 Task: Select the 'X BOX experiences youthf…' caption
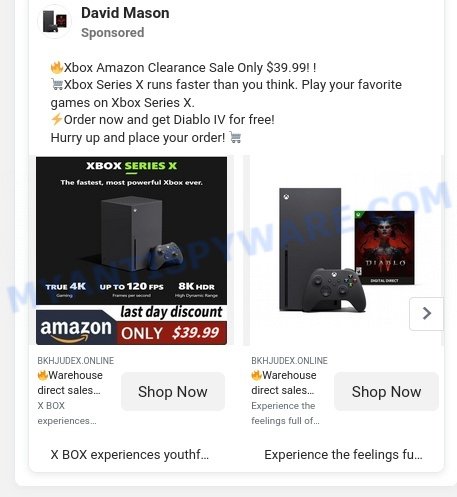(130, 455)
